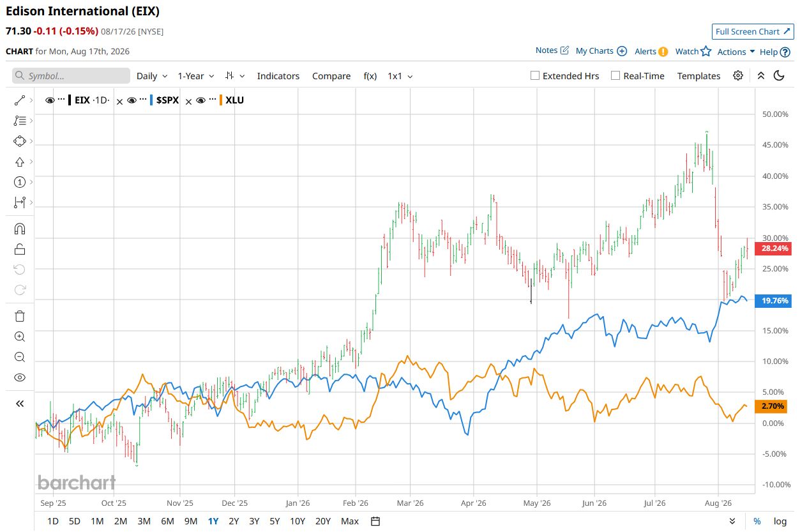The image size is (800, 532).
Task: Toggle visibility of all drawings in sidebar
Action: click(x=19, y=377)
